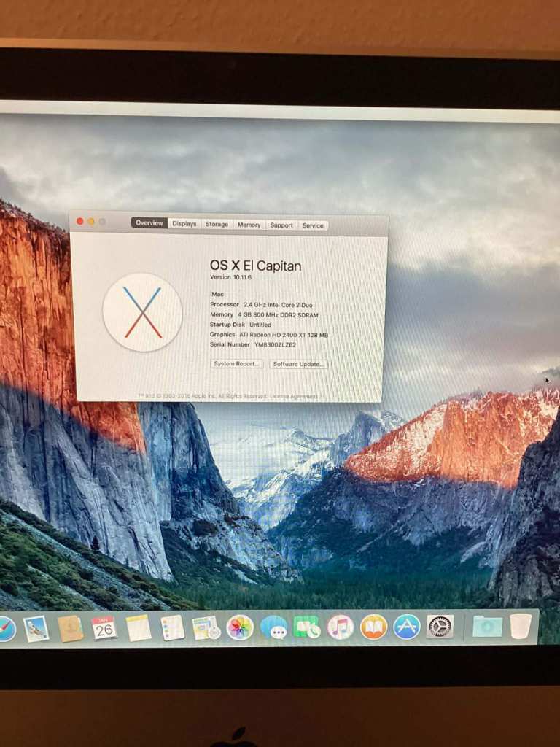Viewport: 560px width, 747px height.
Task: Click memory value 4 GB 800 MHz DDR2 SDRAM
Action: point(278,315)
